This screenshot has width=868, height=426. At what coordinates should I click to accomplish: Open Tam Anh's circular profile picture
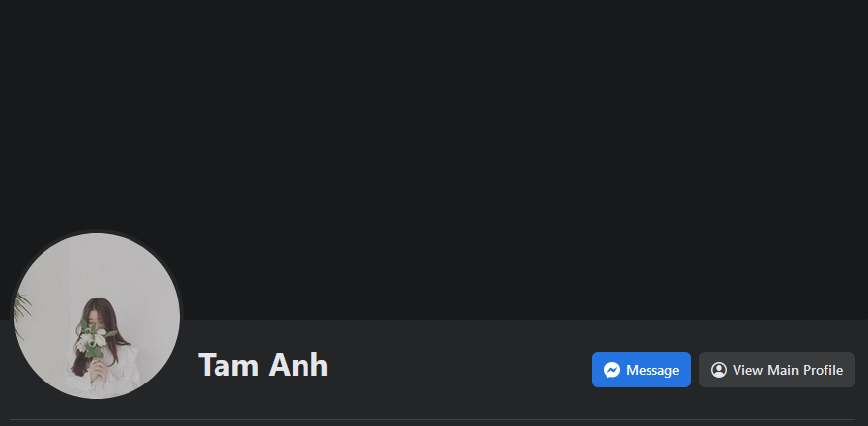tap(97, 316)
